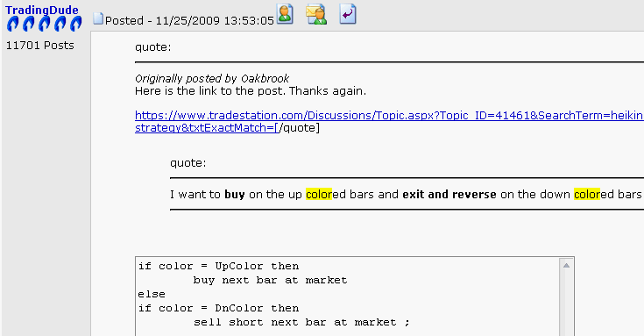
Task: Click the third blue rank icon under TradingDude
Action: (45, 24)
